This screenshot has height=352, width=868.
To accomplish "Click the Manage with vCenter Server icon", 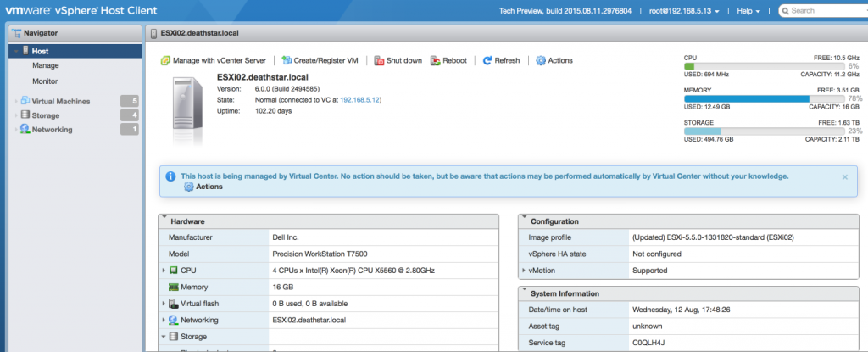I will pyautogui.click(x=165, y=60).
